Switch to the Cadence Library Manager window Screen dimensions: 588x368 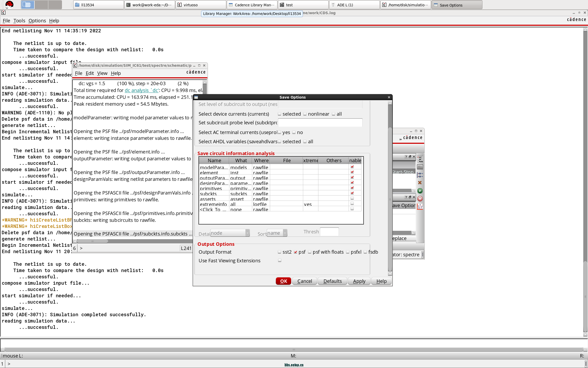click(252, 5)
